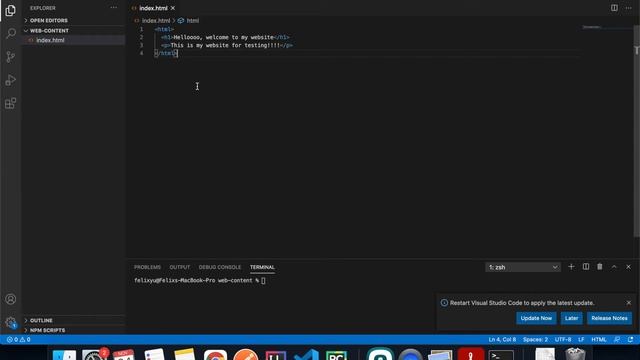Click the opening html tag on line 1
The height and width of the screenshot is (360, 640).
164,29
